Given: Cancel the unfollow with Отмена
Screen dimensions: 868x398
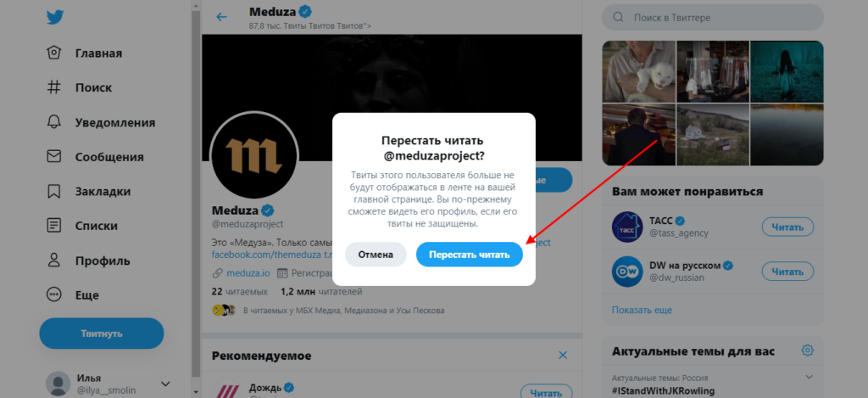Looking at the screenshot, I should (376, 255).
